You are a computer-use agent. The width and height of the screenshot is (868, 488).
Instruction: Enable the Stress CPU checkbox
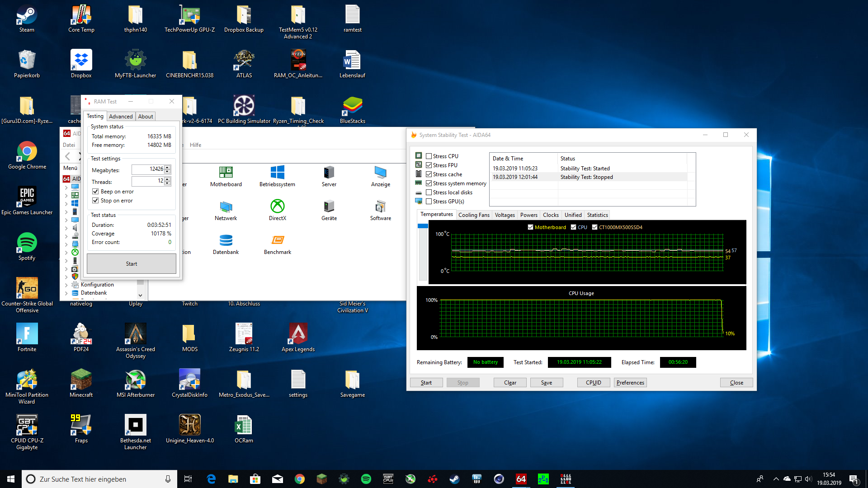[429, 156]
